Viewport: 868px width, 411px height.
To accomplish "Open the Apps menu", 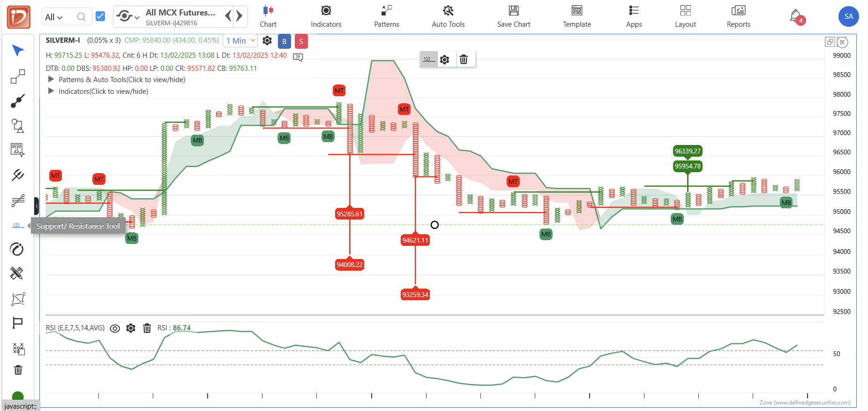I will point(634,17).
